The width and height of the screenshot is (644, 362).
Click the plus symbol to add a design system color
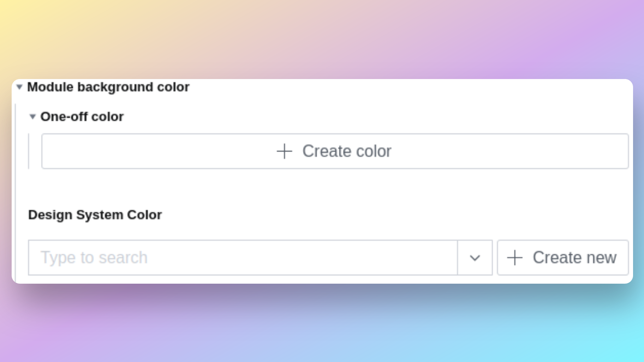click(x=514, y=258)
